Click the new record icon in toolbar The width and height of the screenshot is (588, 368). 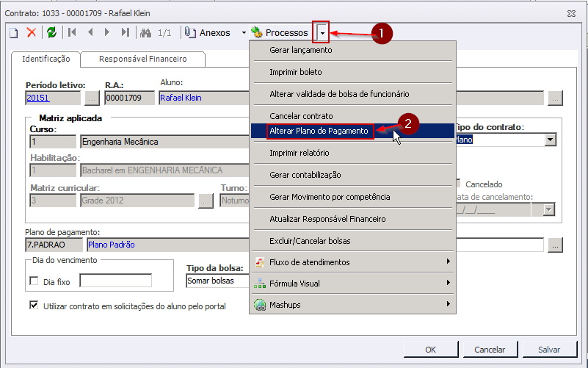[x=13, y=32]
